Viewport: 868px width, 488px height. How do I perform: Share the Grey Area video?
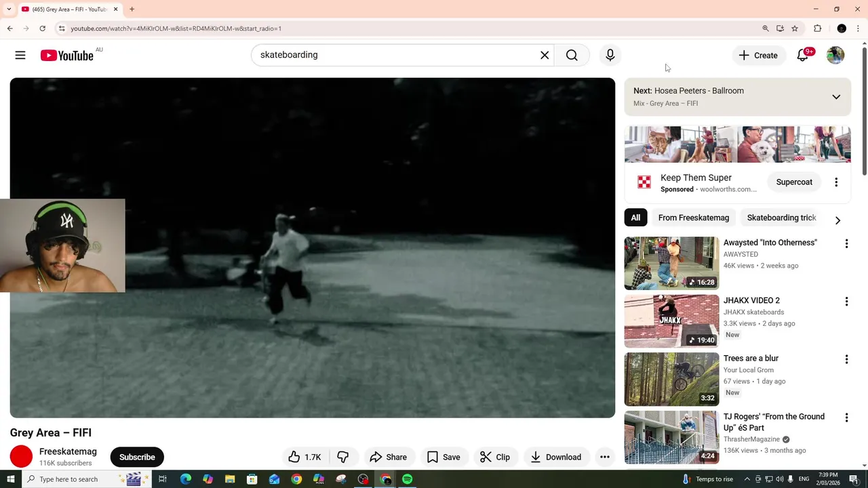pyautogui.click(x=389, y=457)
